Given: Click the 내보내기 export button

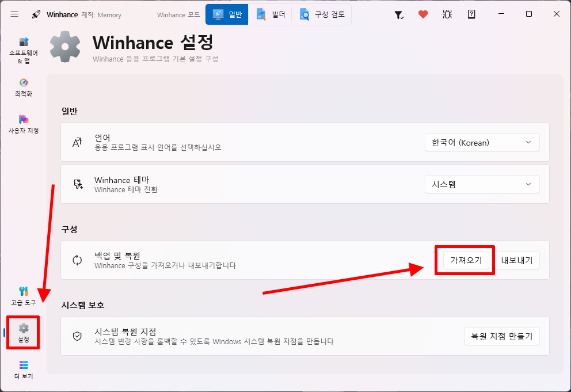Looking at the screenshot, I should [x=517, y=260].
